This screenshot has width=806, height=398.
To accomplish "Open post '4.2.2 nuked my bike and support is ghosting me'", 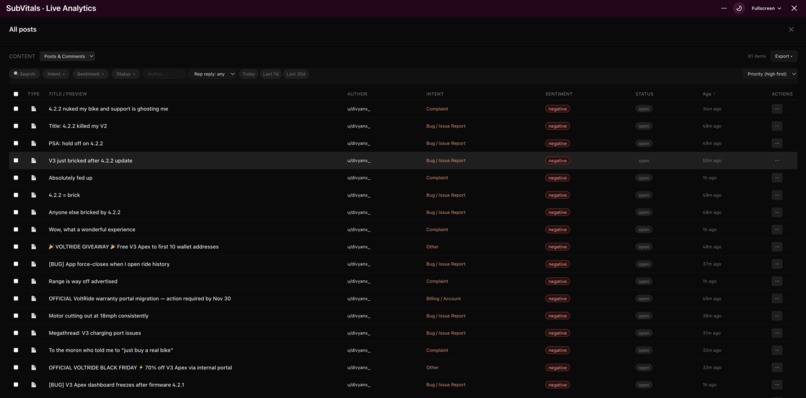I will pos(108,109).
